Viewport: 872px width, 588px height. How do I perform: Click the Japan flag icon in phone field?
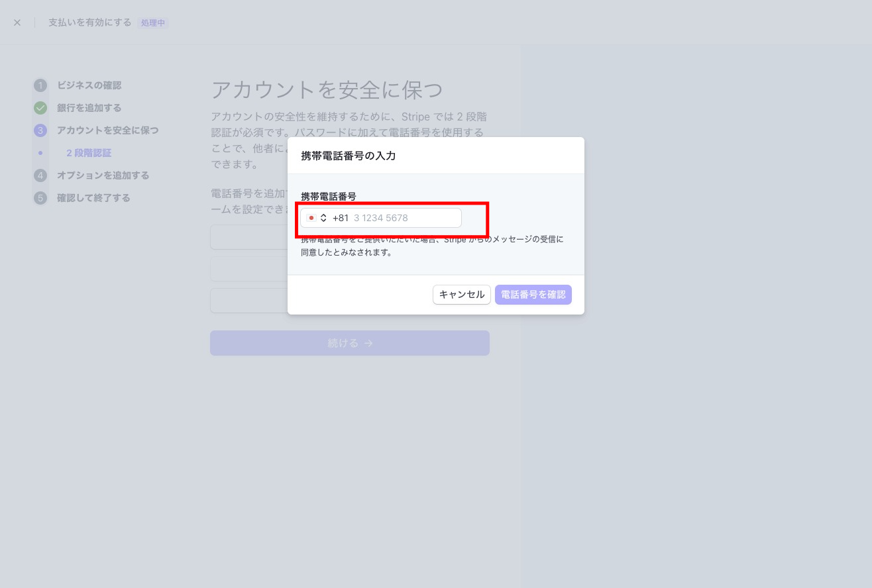311,218
